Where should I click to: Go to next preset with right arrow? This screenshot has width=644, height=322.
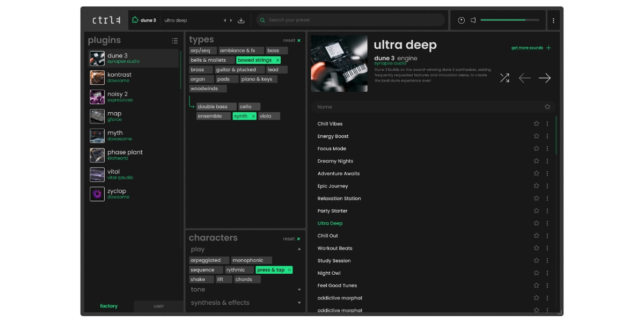click(x=545, y=78)
